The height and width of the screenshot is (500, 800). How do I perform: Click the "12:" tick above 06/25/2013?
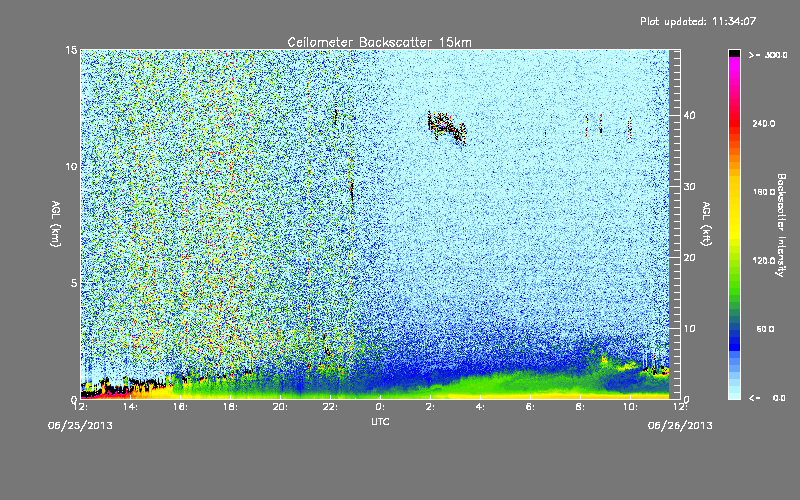tap(80, 407)
